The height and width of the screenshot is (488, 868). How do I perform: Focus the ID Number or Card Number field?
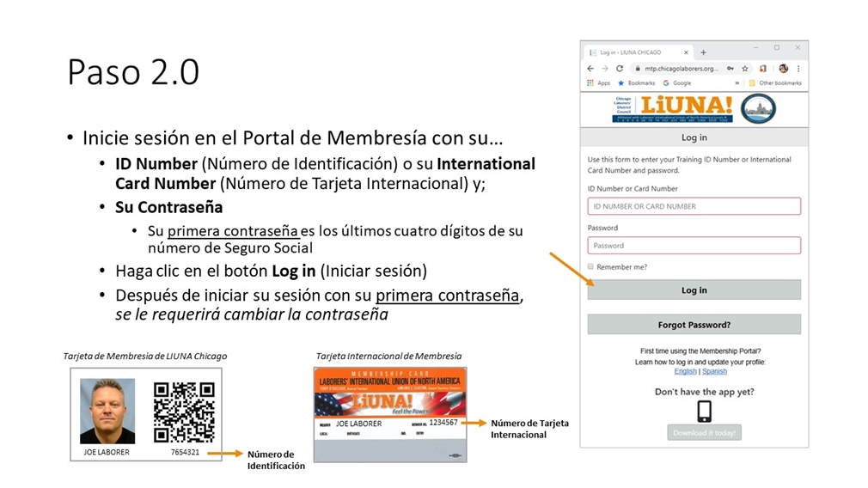coord(694,206)
